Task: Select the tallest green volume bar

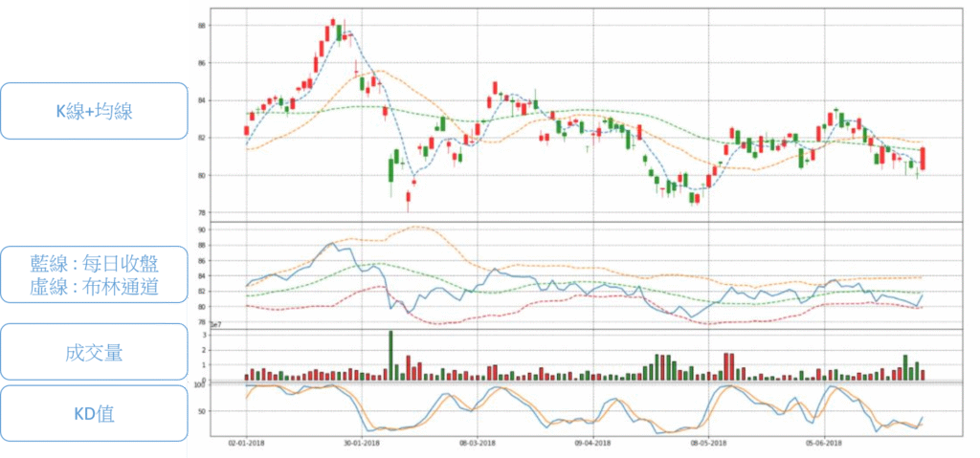Action: pyautogui.click(x=390, y=356)
